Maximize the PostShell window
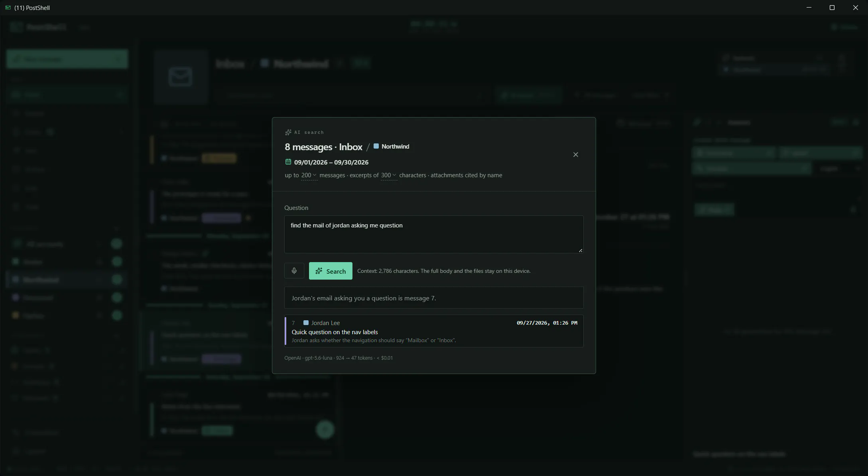Image resolution: width=868 pixels, height=476 pixels. point(832,8)
